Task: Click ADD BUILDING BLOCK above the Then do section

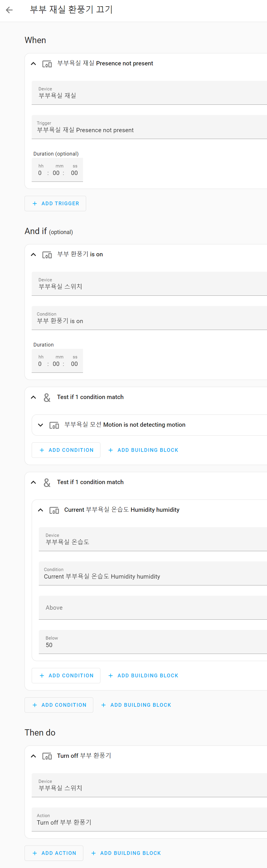Action: (136, 705)
